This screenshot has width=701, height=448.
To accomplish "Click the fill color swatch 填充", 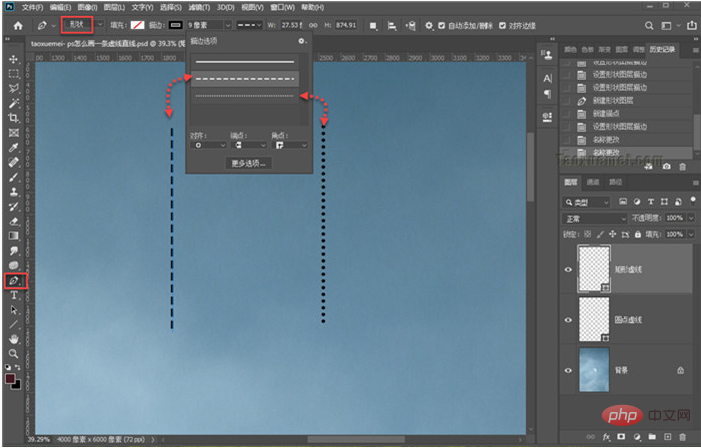I will (x=138, y=25).
